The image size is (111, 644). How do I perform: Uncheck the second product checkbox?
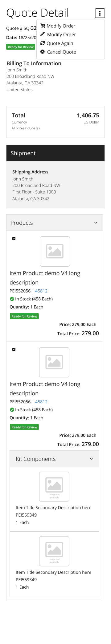14,349
